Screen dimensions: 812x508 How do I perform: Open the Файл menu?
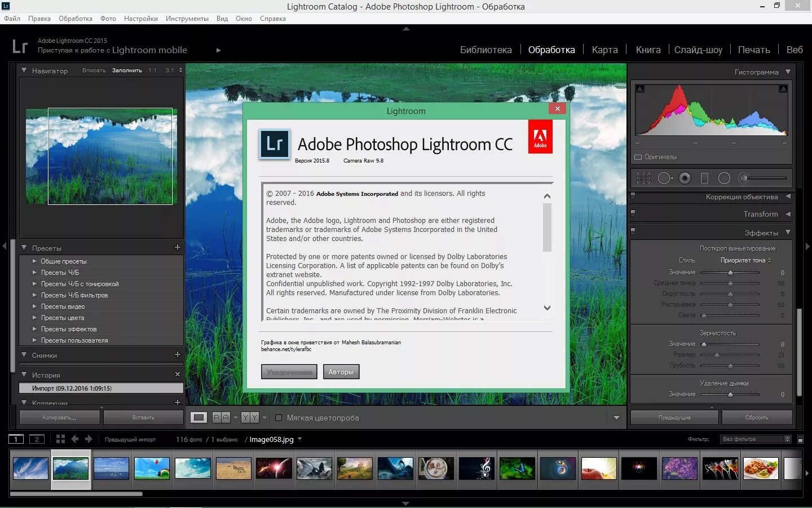[12, 19]
